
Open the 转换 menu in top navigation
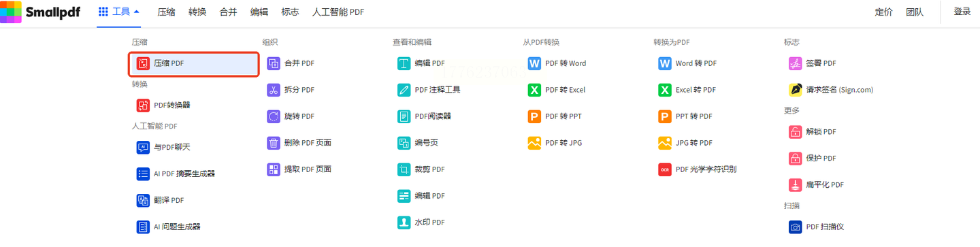click(197, 12)
